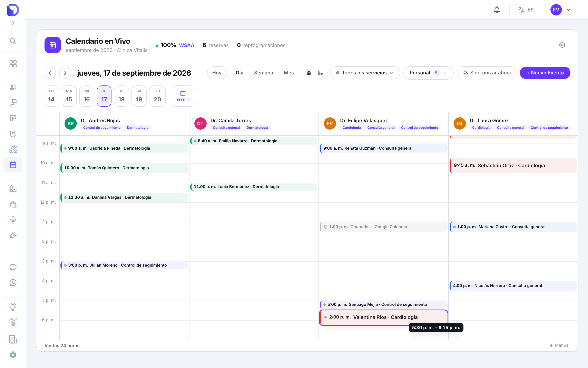Open Tomás Quintero 10:00 a. m. appointment
Image resolution: width=588 pixels, height=368 pixels.
click(x=124, y=168)
